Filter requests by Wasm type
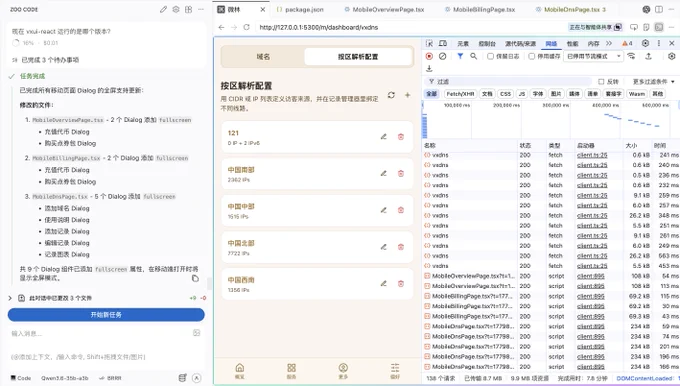Viewport: 680px width, 386px height. pos(637,94)
